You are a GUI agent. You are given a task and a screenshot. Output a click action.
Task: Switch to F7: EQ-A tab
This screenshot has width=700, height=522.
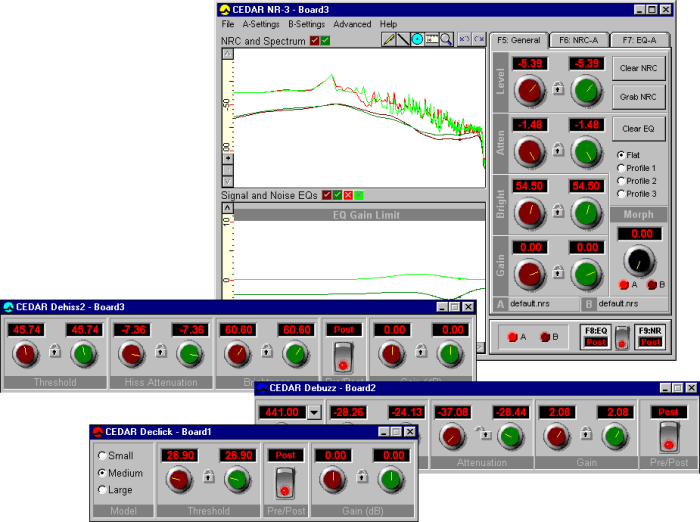pyautogui.click(x=639, y=40)
